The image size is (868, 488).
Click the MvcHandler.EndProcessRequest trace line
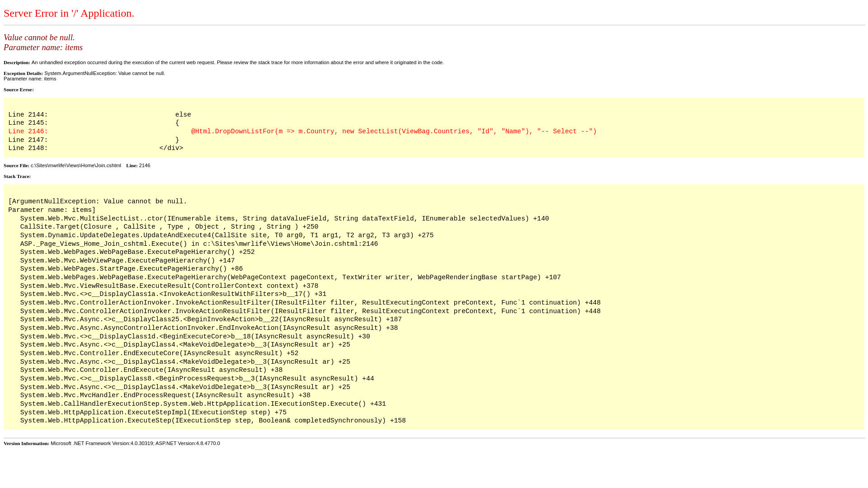165,395
